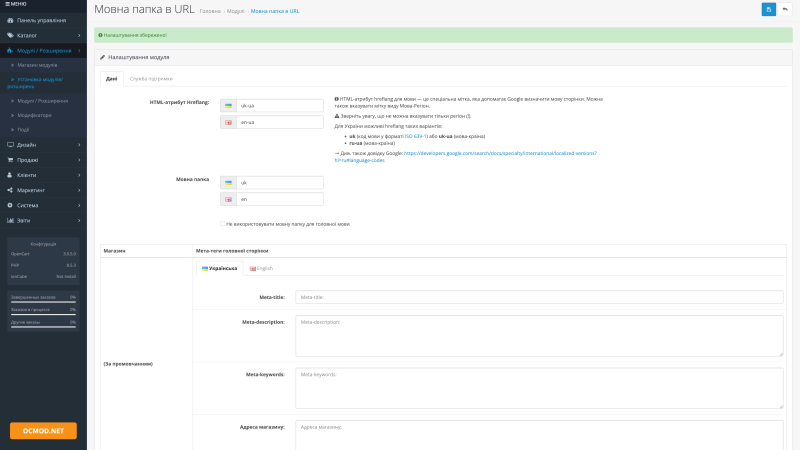Go to Модулі breadcrumb link
This screenshot has height=450, width=800.
[235, 11]
